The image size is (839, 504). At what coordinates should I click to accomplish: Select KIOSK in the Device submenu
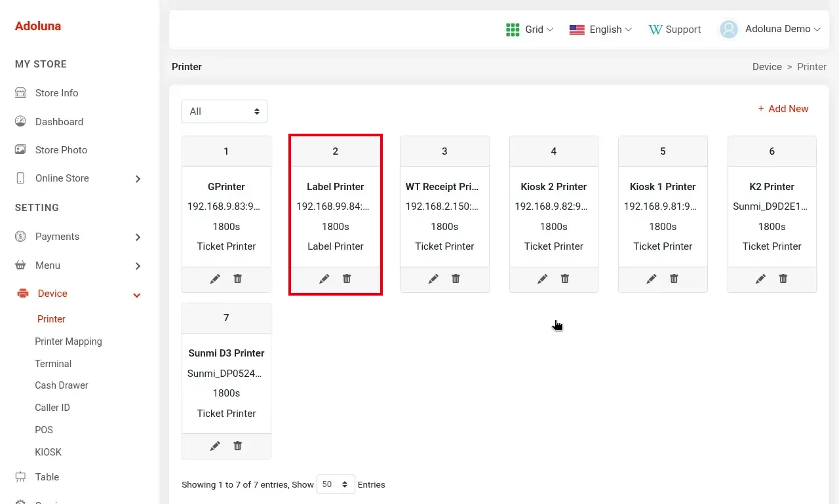(48, 452)
